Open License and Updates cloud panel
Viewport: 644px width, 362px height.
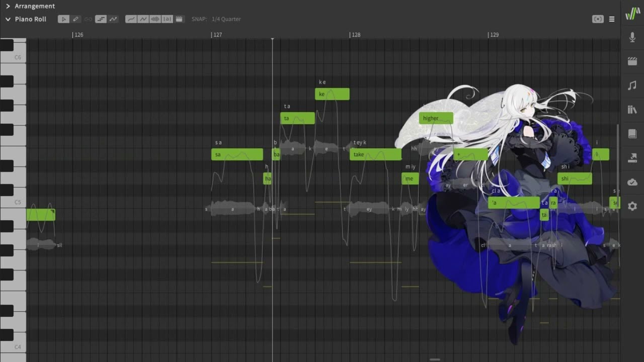[x=632, y=182]
